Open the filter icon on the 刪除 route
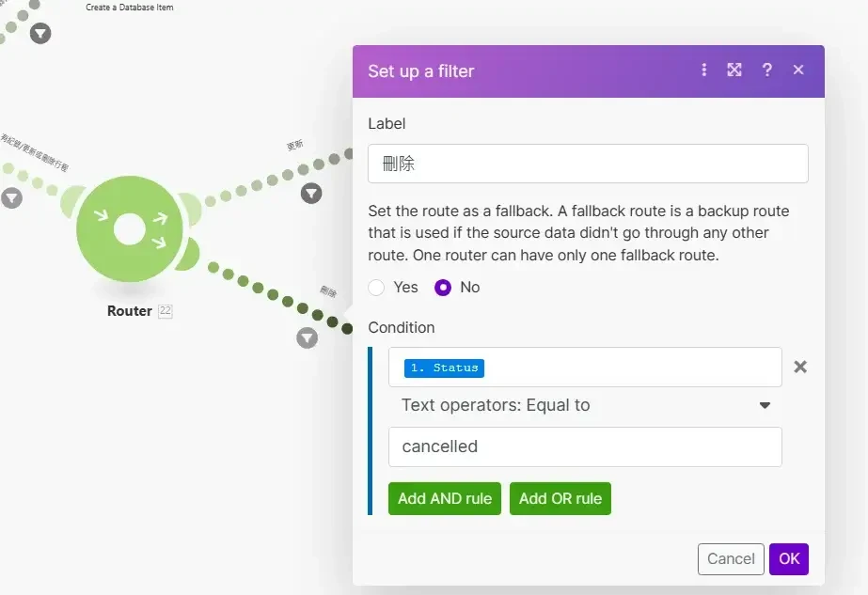Image resolution: width=868 pixels, height=595 pixels. tap(308, 337)
